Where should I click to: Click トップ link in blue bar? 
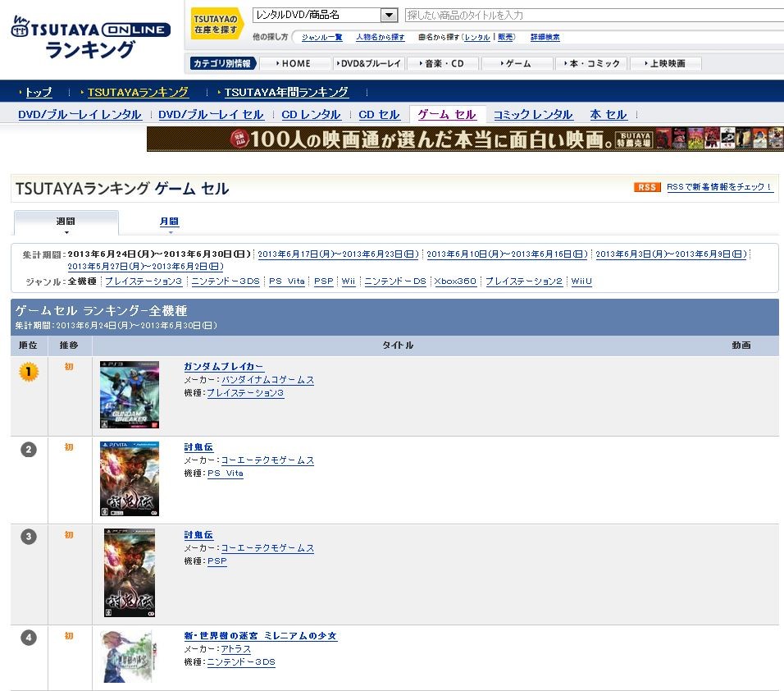[x=39, y=92]
